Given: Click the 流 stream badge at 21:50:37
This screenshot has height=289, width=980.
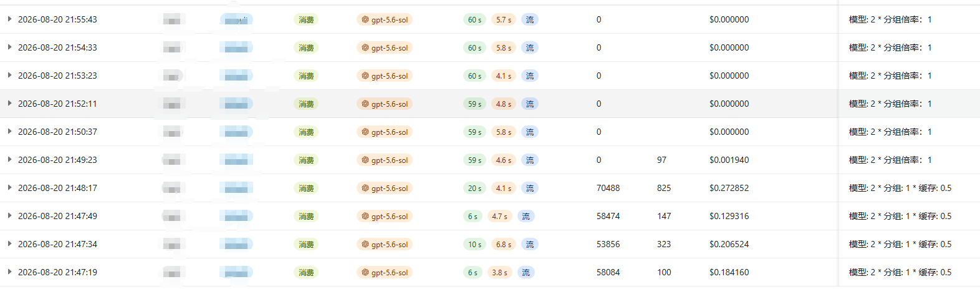Looking at the screenshot, I should 530,132.
